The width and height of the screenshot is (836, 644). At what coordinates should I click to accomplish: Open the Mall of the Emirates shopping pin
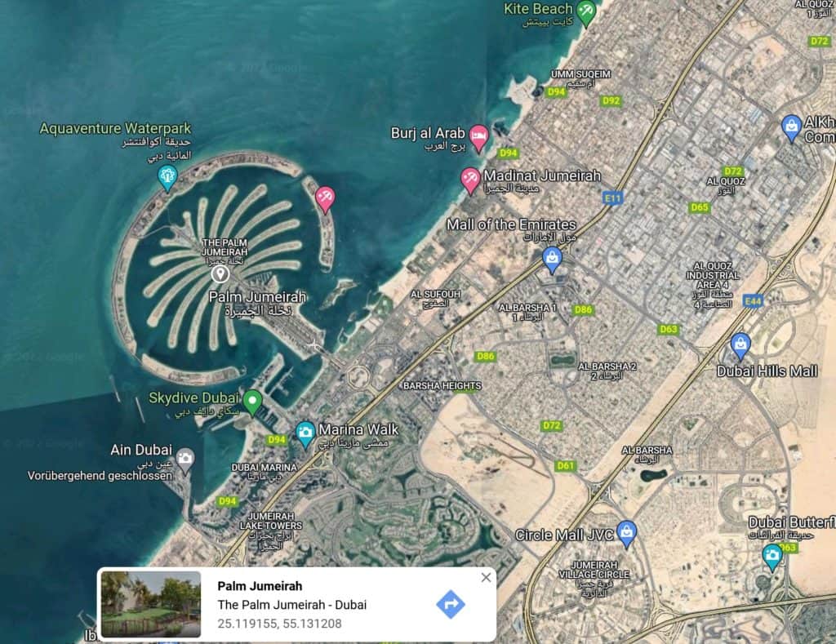click(553, 259)
